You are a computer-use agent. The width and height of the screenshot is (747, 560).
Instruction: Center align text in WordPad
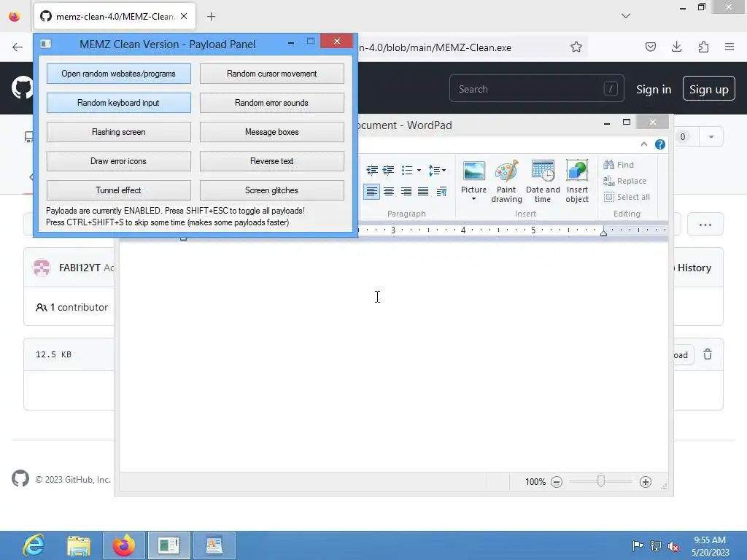point(389,192)
